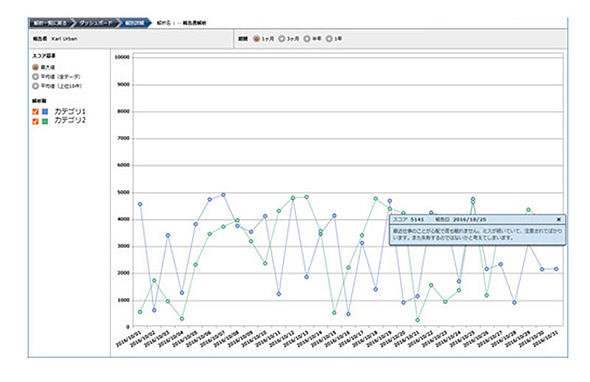Select the 1ヶ月 period radio button
The image size is (590, 382).
click(256, 38)
